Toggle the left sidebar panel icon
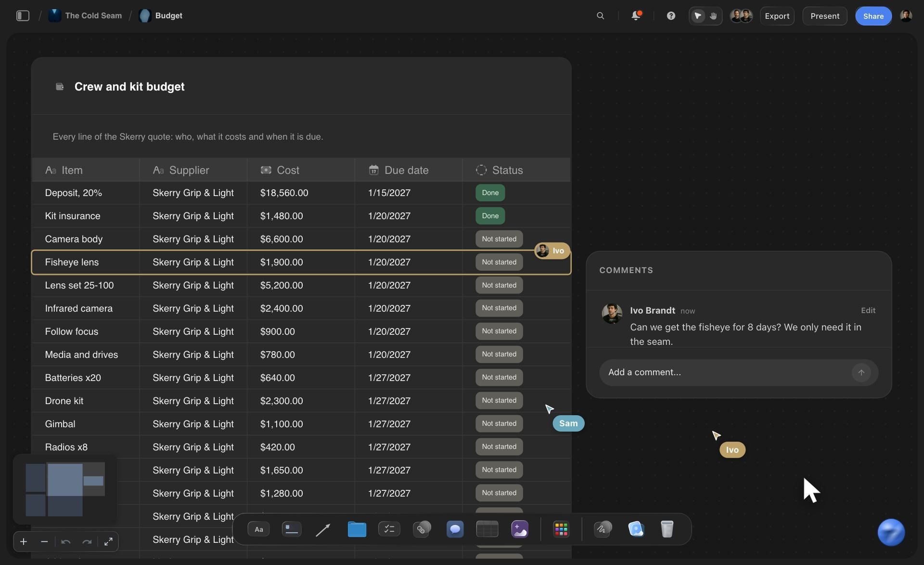924x565 pixels. 23,16
